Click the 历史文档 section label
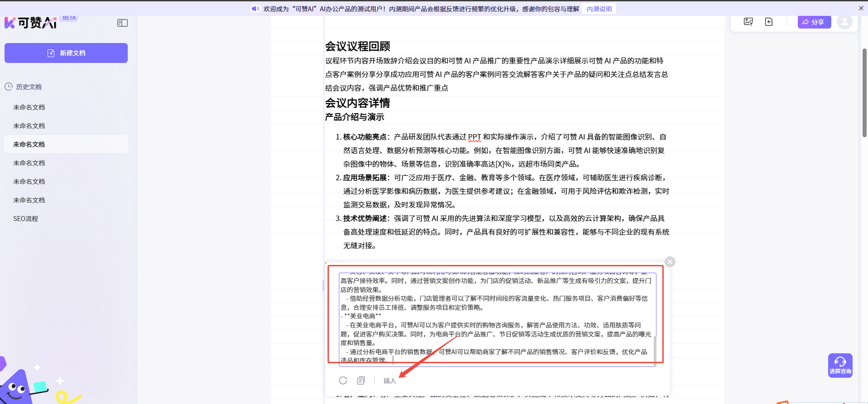Viewport: 868px width, 404px height. click(29, 87)
